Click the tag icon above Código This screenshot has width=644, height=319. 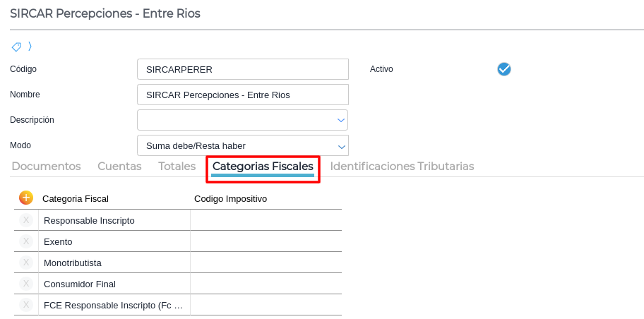click(x=16, y=47)
